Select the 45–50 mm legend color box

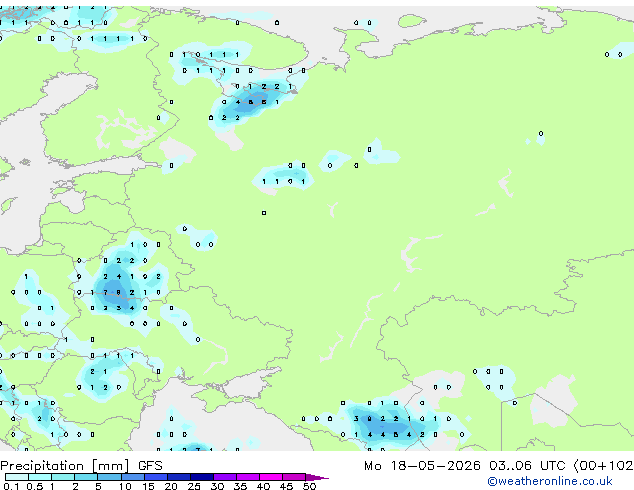point(294,477)
